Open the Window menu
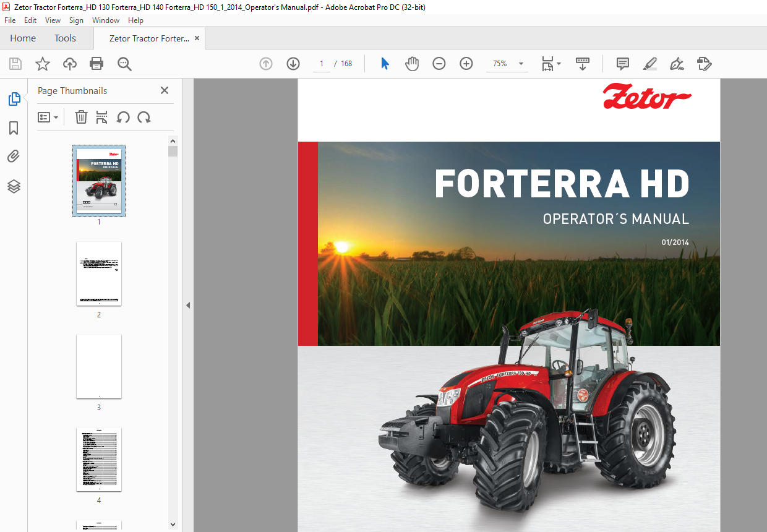Screen dimensions: 767x532 (x=106, y=20)
